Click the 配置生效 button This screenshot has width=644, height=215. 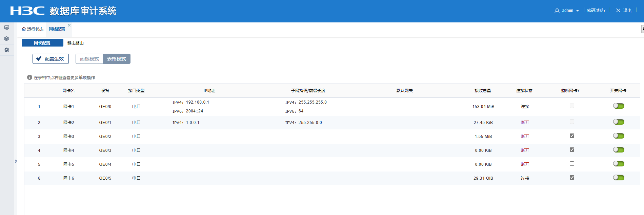(51, 59)
